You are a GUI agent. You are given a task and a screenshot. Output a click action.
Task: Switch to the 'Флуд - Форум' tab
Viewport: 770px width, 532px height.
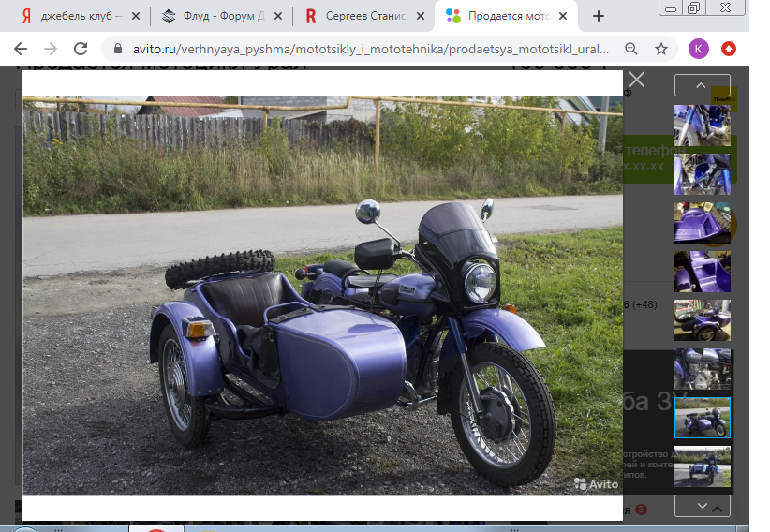coord(215,16)
